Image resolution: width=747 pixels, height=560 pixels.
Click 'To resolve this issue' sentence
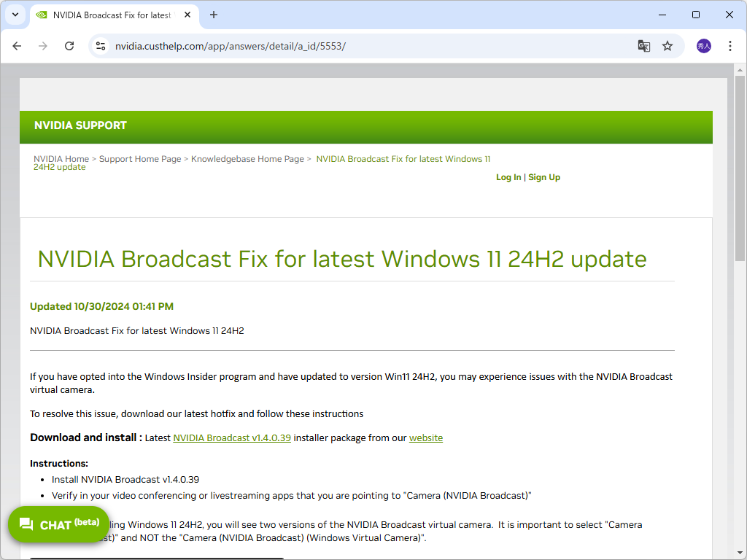pos(196,414)
